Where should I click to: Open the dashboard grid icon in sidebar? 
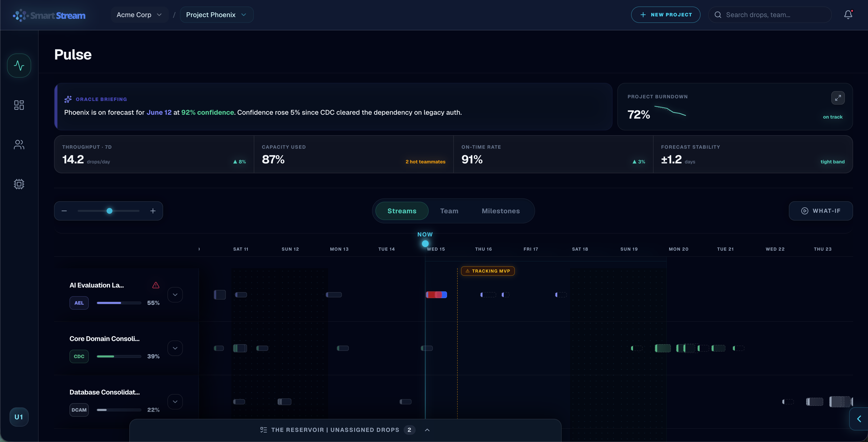[x=19, y=105]
